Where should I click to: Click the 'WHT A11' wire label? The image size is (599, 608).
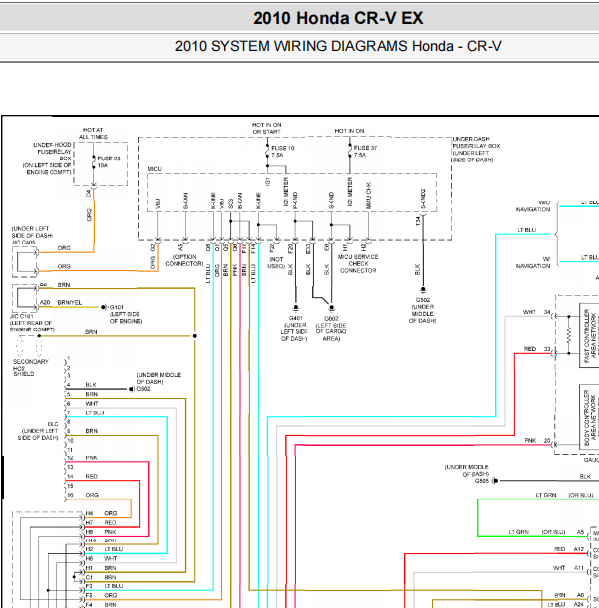[x=568, y=568]
